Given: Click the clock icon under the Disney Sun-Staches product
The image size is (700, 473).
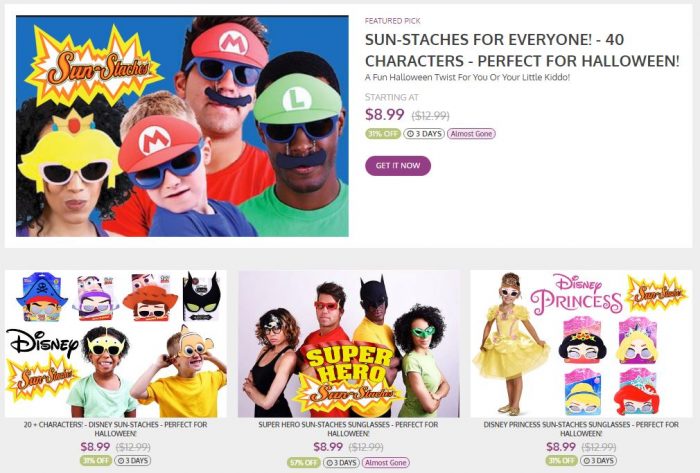Looking at the screenshot, I should click(x=122, y=461).
